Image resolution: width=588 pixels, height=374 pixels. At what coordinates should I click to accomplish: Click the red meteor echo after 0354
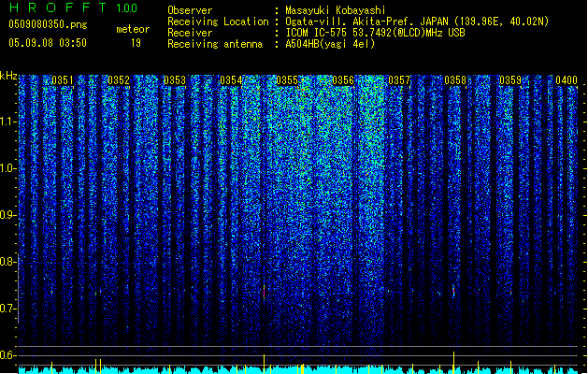pyautogui.click(x=264, y=292)
